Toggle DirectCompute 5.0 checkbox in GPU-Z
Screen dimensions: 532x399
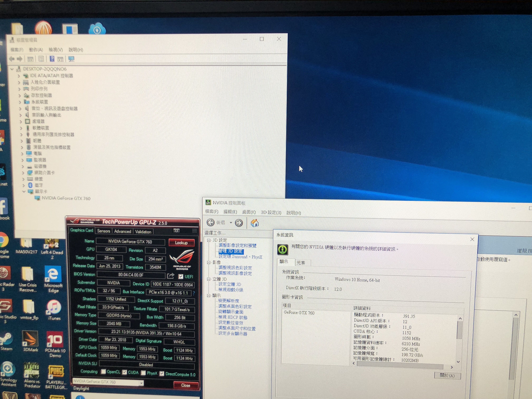click(x=162, y=374)
